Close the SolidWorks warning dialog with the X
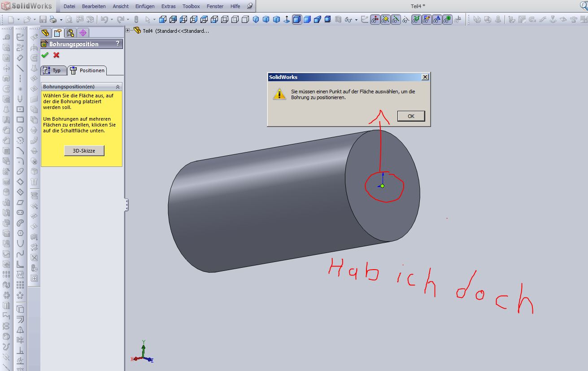The image size is (588, 371). (425, 77)
